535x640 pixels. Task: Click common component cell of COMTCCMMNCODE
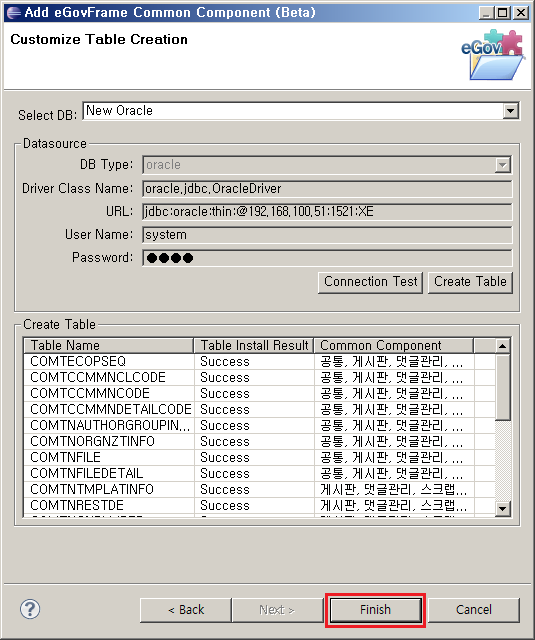coord(392,393)
